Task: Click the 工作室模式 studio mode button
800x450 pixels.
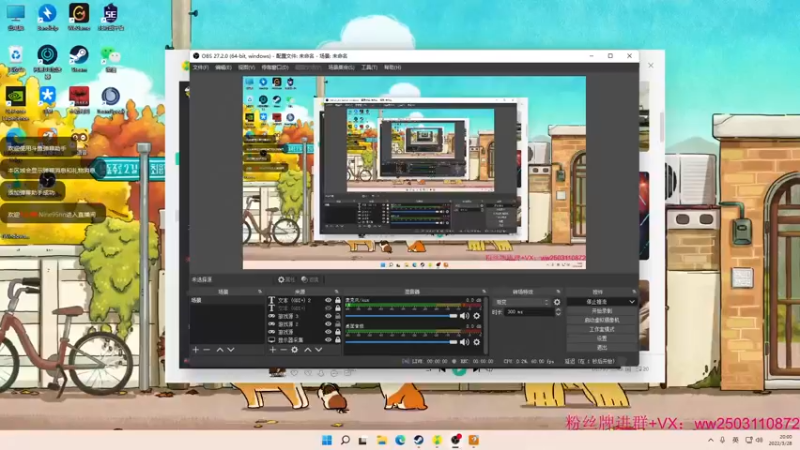Action: click(x=602, y=329)
